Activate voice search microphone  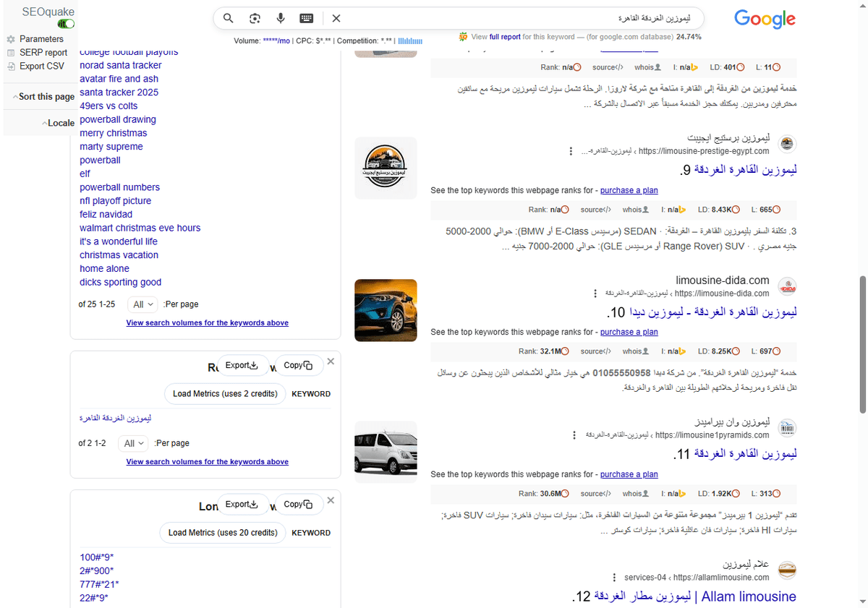(280, 18)
